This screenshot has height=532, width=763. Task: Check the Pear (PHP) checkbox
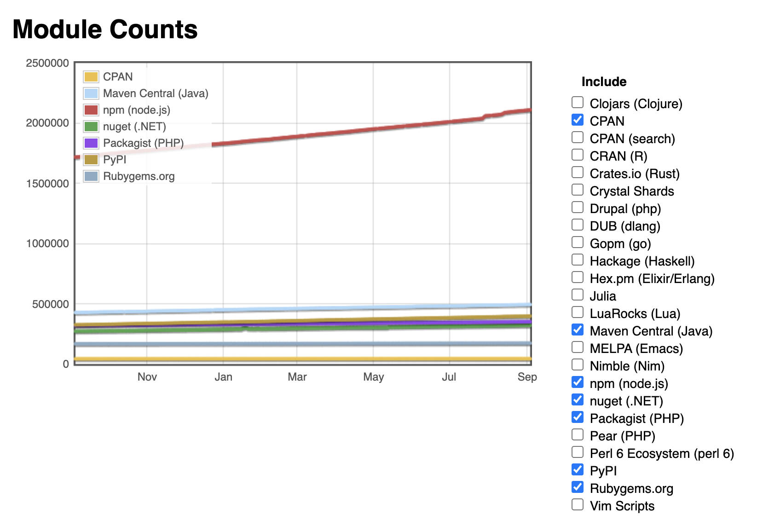[x=578, y=434]
